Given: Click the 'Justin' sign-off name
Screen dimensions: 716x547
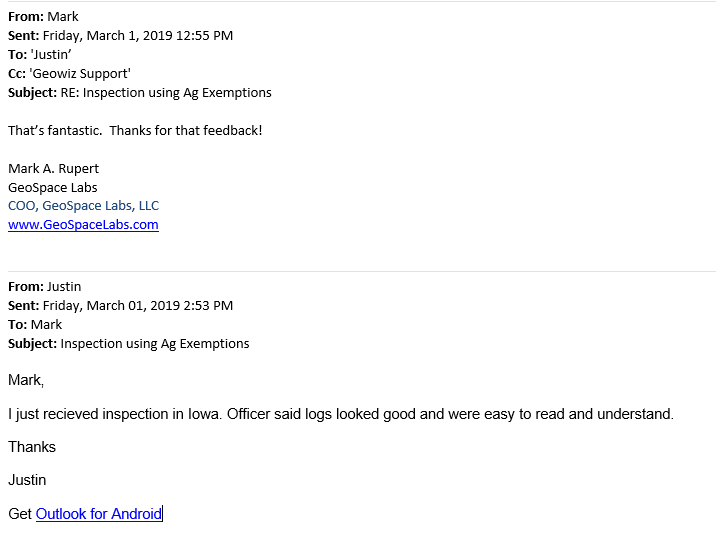Looking at the screenshot, I should point(27,480).
